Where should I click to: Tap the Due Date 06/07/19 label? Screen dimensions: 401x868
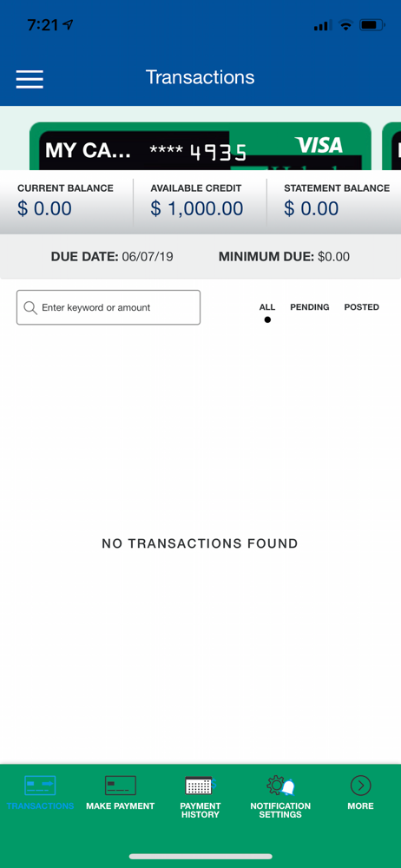click(112, 257)
